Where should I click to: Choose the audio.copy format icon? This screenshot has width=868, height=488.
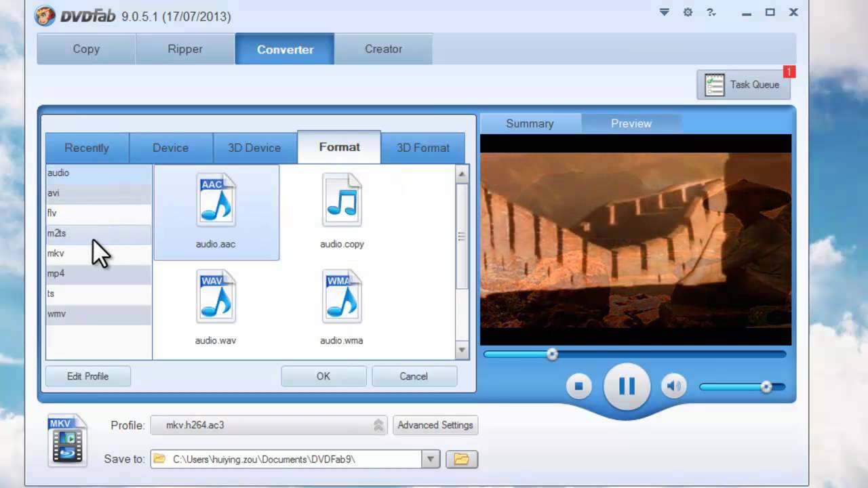point(342,199)
